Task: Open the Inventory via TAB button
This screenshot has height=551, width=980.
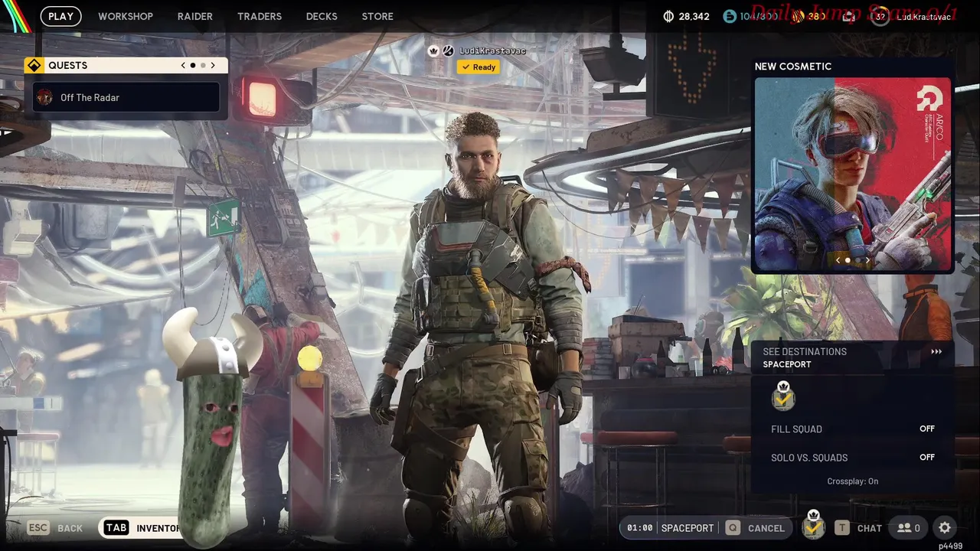Action: pos(142,528)
